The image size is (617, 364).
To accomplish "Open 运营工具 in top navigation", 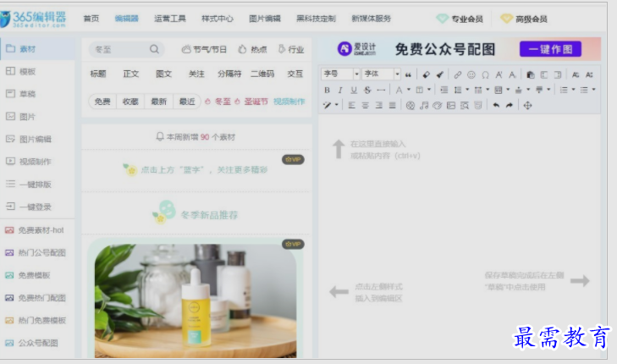I will click(x=170, y=19).
